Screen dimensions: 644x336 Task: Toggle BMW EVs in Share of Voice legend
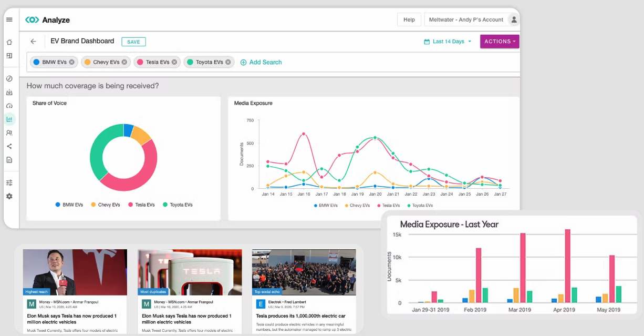point(69,205)
